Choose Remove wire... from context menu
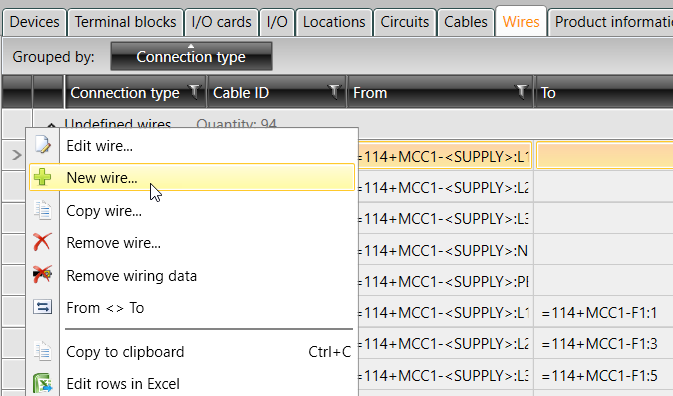 [113, 243]
